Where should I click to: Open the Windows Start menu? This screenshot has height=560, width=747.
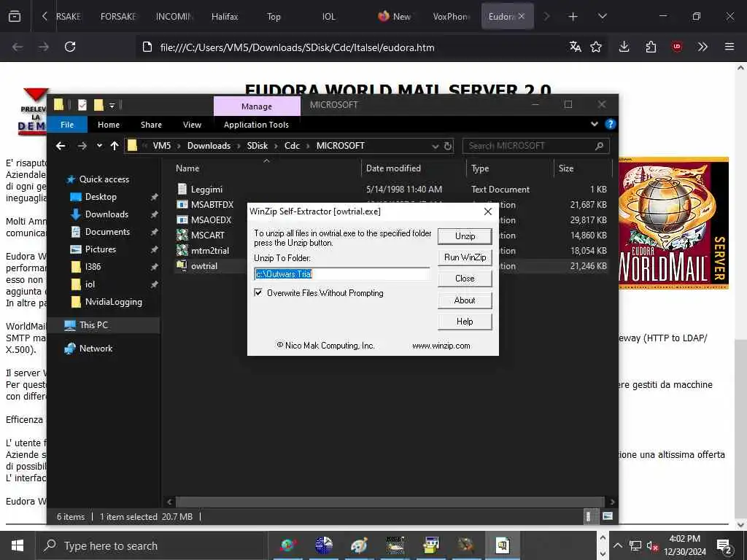[x=18, y=545]
